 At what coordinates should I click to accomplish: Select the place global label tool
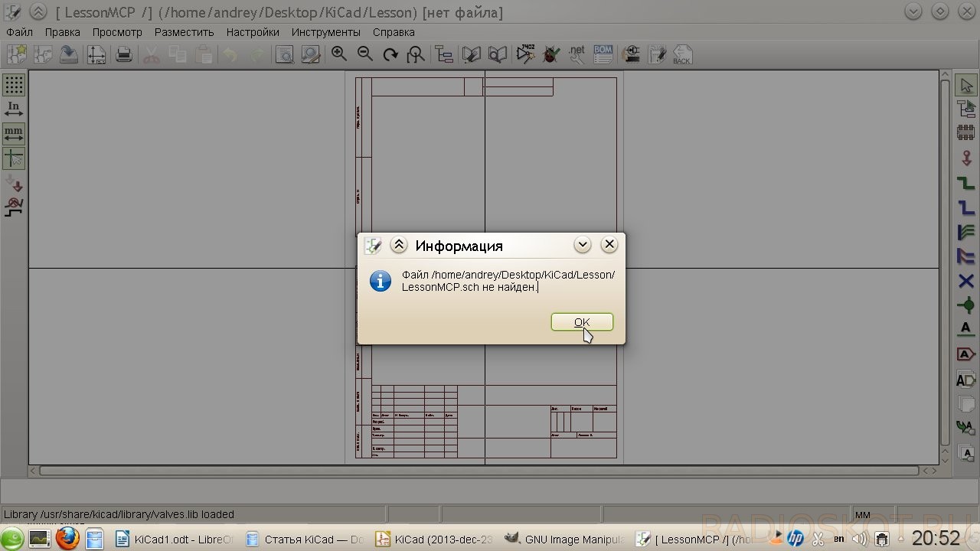(x=965, y=354)
